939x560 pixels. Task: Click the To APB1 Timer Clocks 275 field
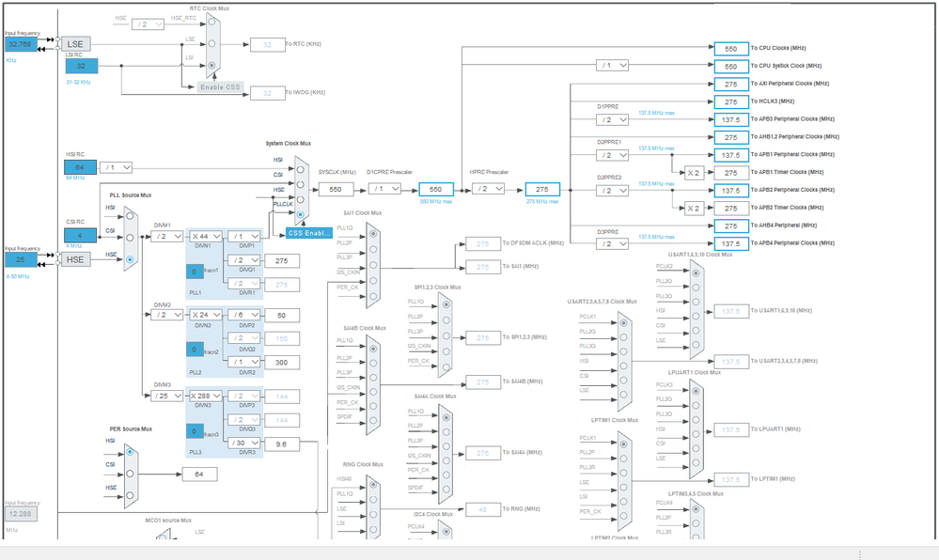(731, 173)
